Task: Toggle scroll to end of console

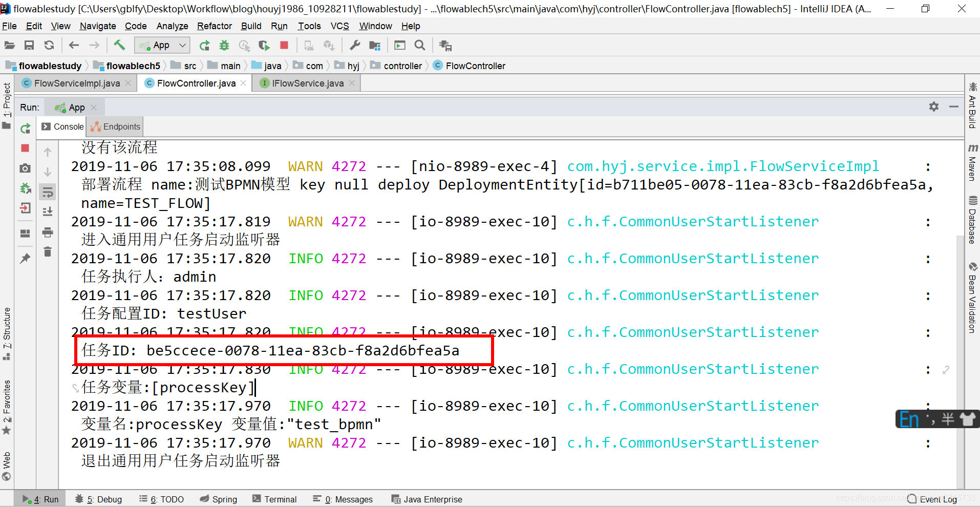Action: pos(48,212)
